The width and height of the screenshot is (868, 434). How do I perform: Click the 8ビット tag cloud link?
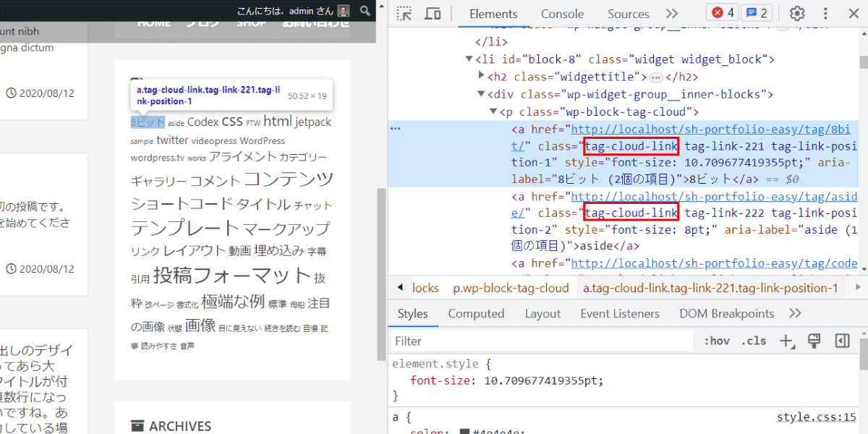pos(148,122)
